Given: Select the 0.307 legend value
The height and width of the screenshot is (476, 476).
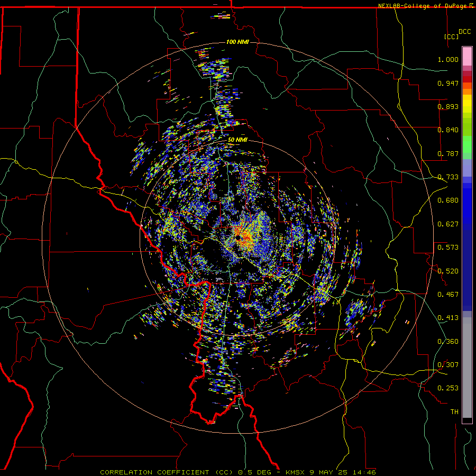Looking at the screenshot, I should 448,364.
